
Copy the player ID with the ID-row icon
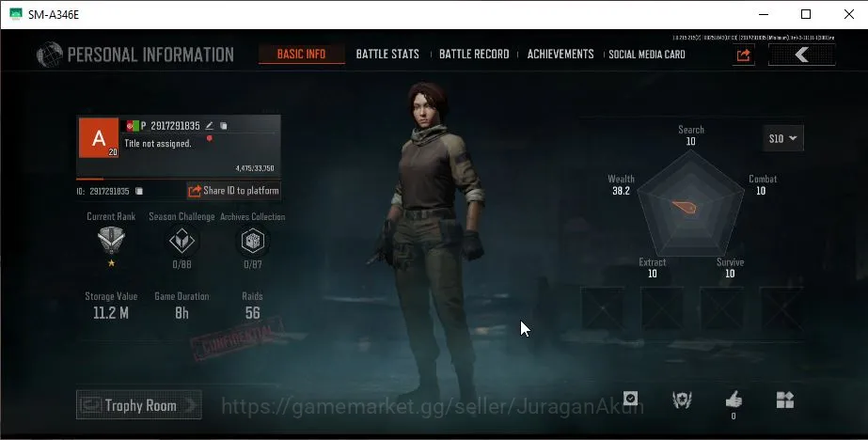[x=139, y=191]
